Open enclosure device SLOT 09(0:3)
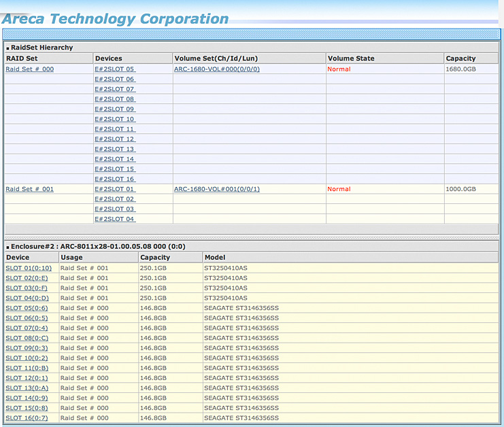 click(27, 348)
